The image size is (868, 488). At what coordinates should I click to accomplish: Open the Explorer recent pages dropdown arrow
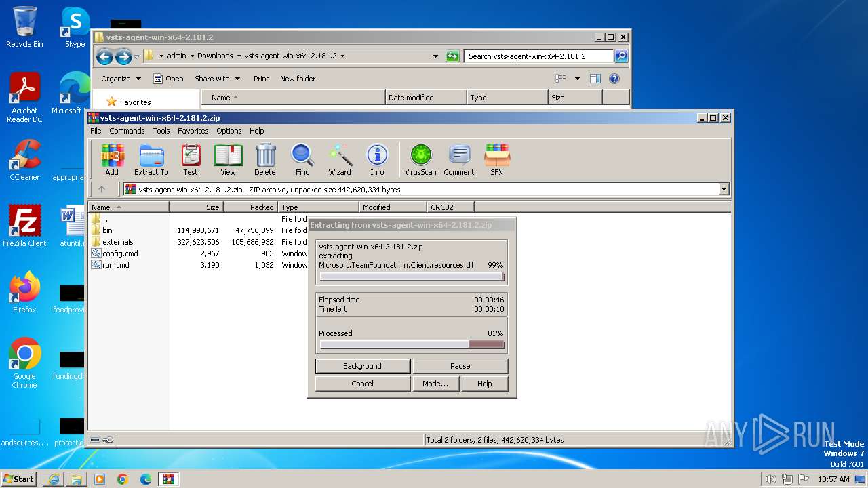[x=137, y=56]
